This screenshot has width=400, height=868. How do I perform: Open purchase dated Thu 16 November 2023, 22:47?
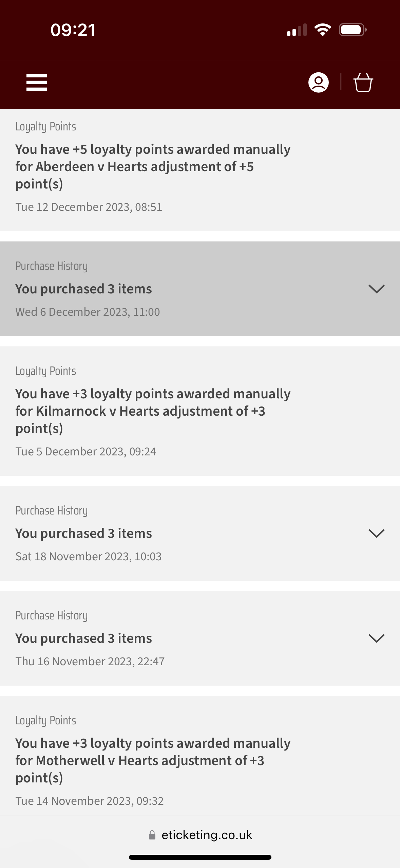point(90,662)
